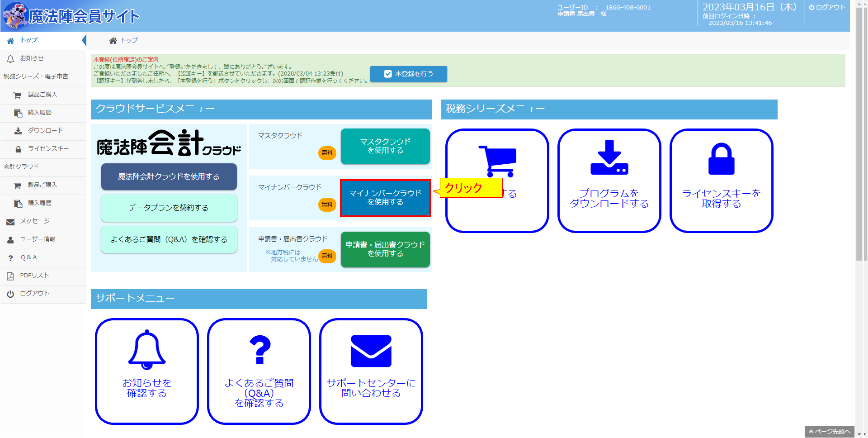Click the site mascot logo in header
868x438 pixels.
(x=16, y=15)
